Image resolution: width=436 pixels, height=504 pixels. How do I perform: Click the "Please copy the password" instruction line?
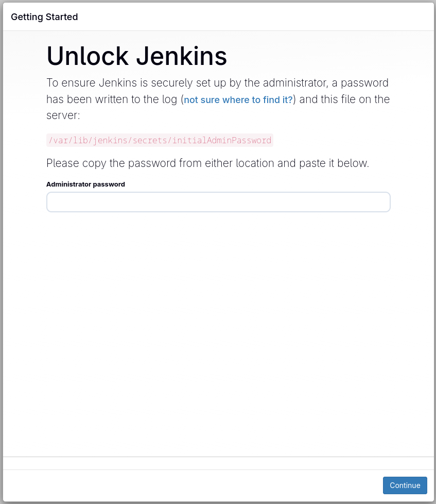click(x=207, y=163)
